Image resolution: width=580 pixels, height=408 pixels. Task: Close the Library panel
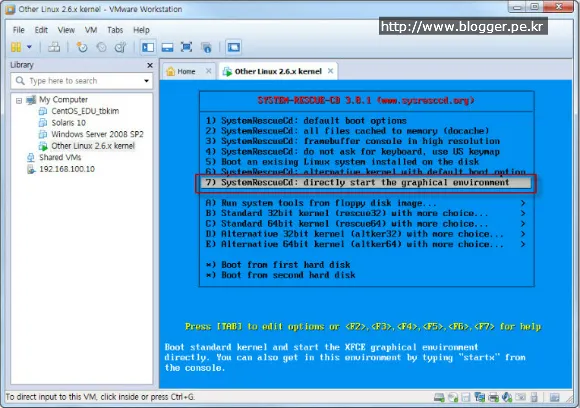150,65
